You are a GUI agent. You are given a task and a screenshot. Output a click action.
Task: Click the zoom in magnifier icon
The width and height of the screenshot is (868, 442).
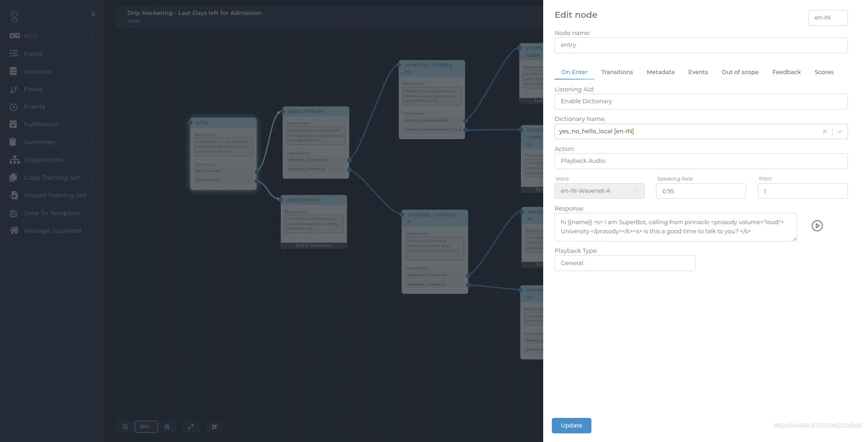click(167, 427)
